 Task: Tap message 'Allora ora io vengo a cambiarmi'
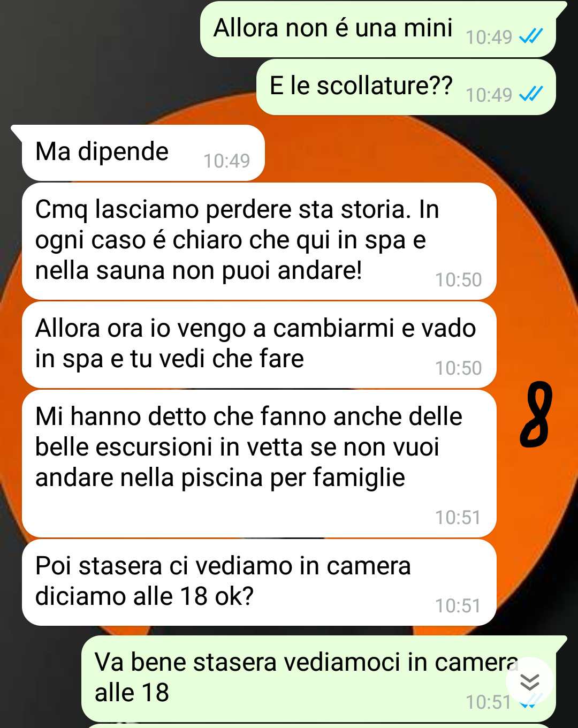259,345
